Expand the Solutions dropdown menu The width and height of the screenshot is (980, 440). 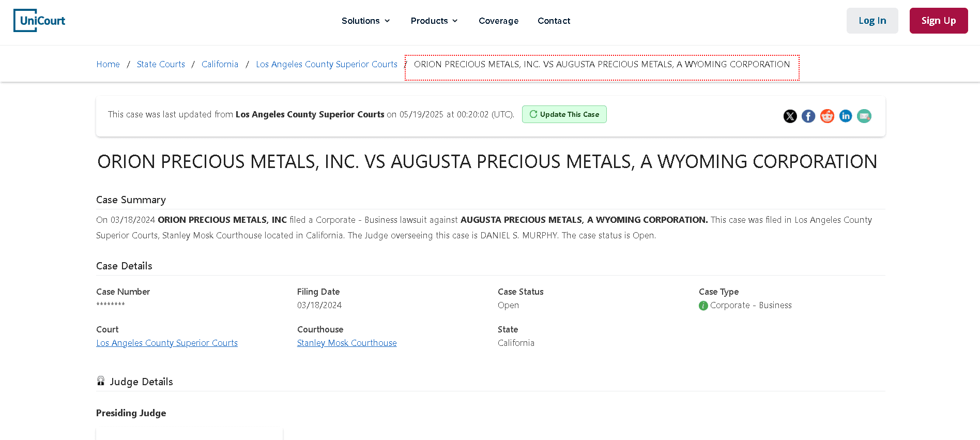365,21
